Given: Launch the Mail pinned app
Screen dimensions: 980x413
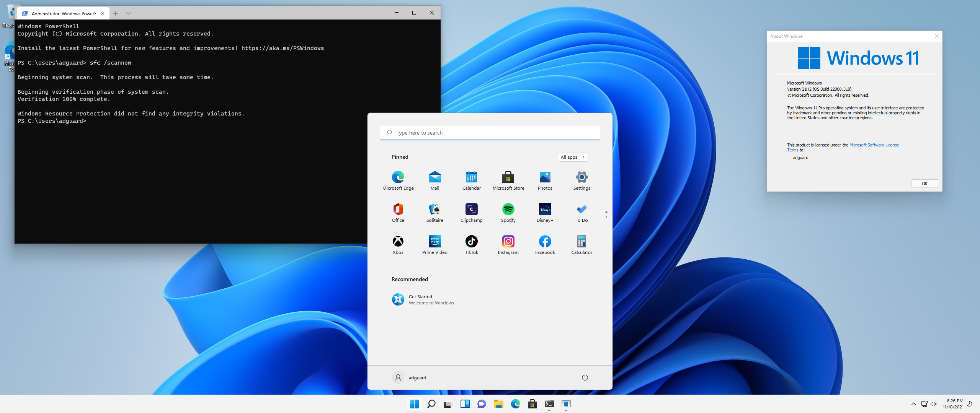Looking at the screenshot, I should pyautogui.click(x=434, y=180).
